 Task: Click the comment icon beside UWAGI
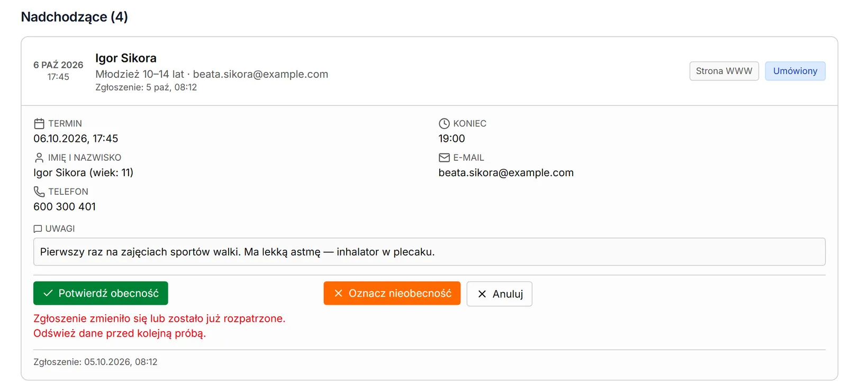coord(38,229)
